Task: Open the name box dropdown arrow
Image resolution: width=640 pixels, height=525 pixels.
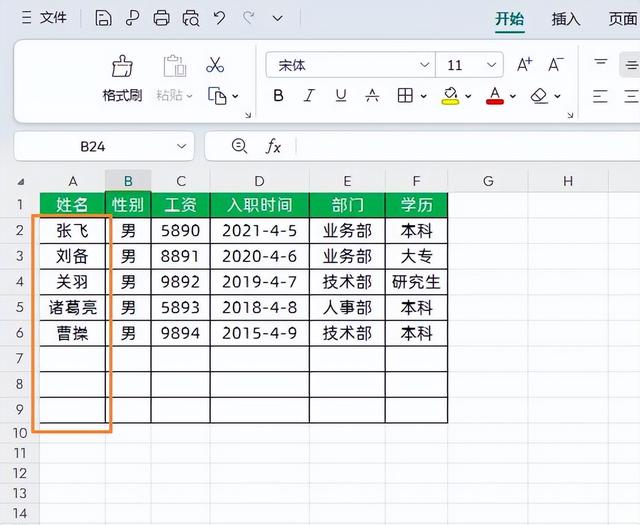Action: 182,147
